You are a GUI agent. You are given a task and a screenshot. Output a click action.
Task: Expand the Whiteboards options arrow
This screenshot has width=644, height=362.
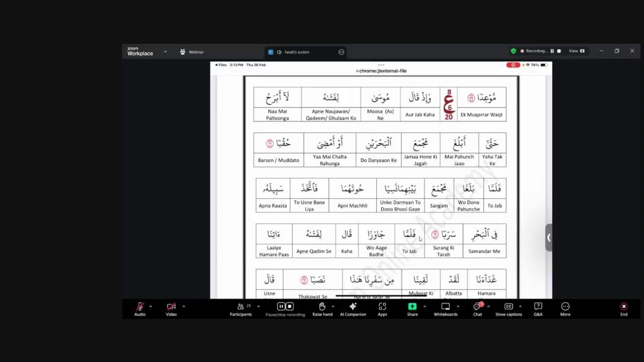point(458,306)
